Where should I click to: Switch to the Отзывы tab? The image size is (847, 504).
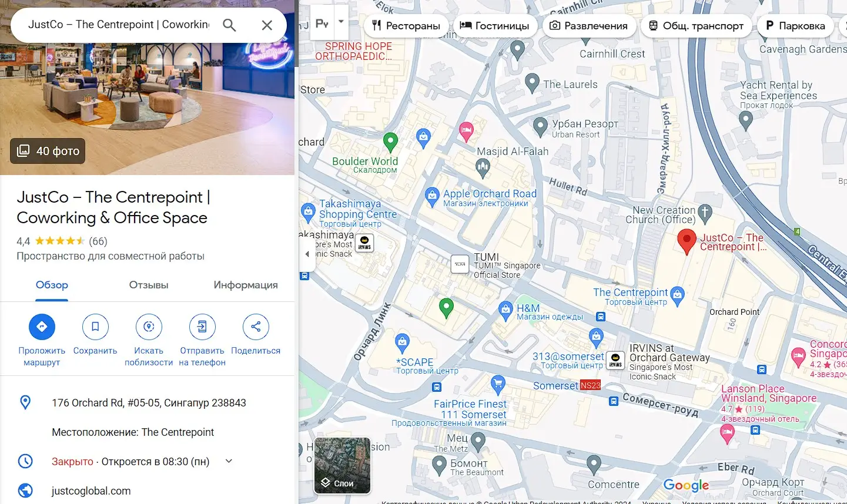point(149,285)
